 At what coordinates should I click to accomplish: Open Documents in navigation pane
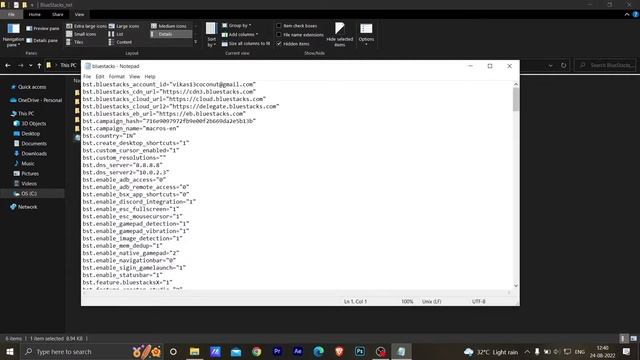pyautogui.click(x=30, y=144)
